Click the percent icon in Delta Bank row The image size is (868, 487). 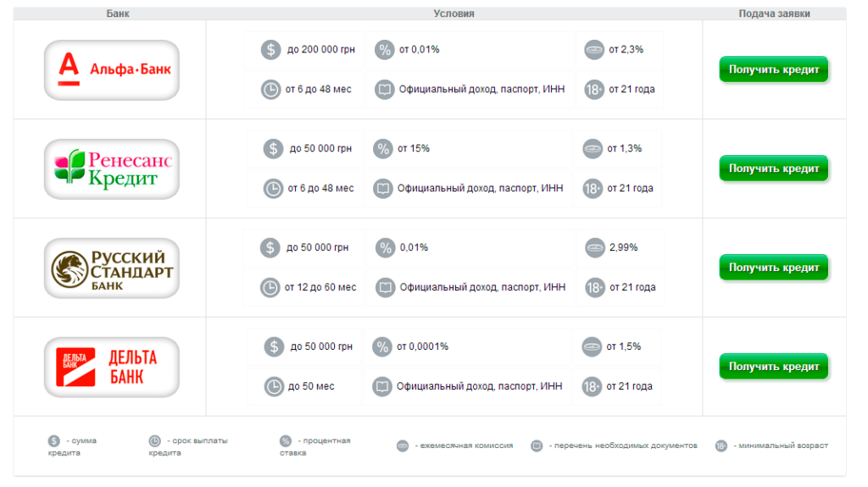click(x=383, y=346)
